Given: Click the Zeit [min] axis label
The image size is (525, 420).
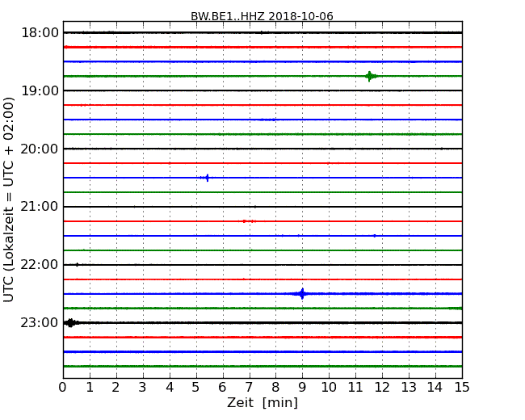Looking at the screenshot, I should click(x=262, y=402).
